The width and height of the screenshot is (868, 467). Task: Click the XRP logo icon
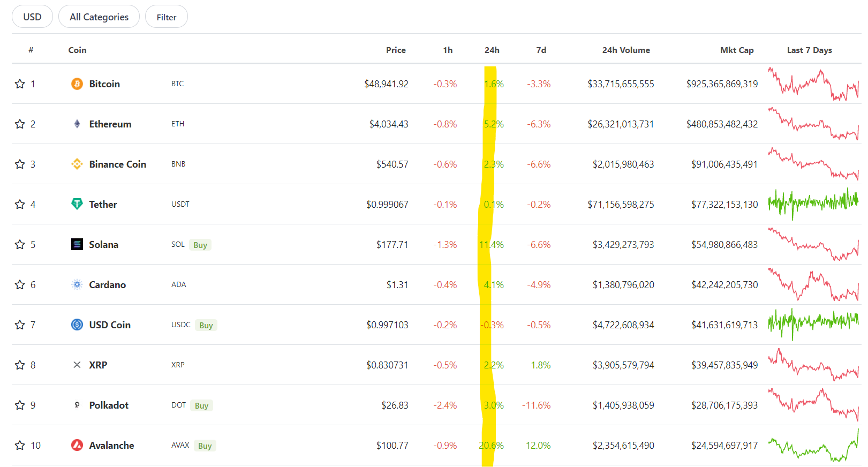click(77, 365)
